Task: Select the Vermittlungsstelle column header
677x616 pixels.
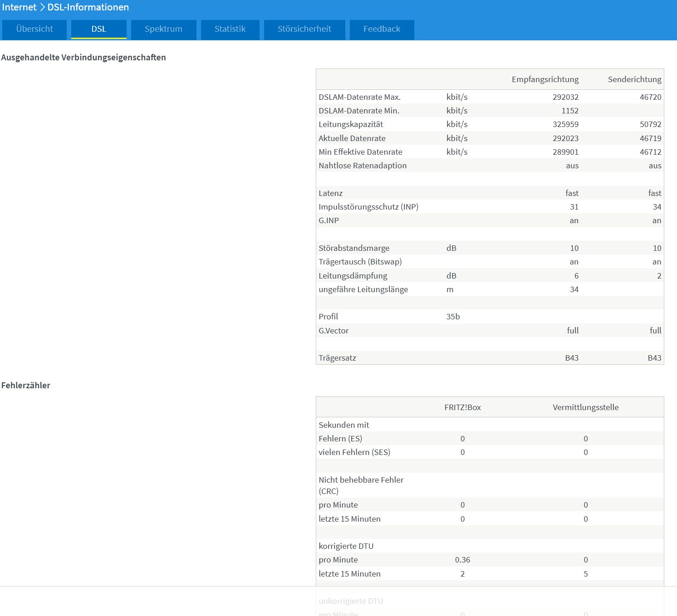Action: pyautogui.click(x=586, y=407)
